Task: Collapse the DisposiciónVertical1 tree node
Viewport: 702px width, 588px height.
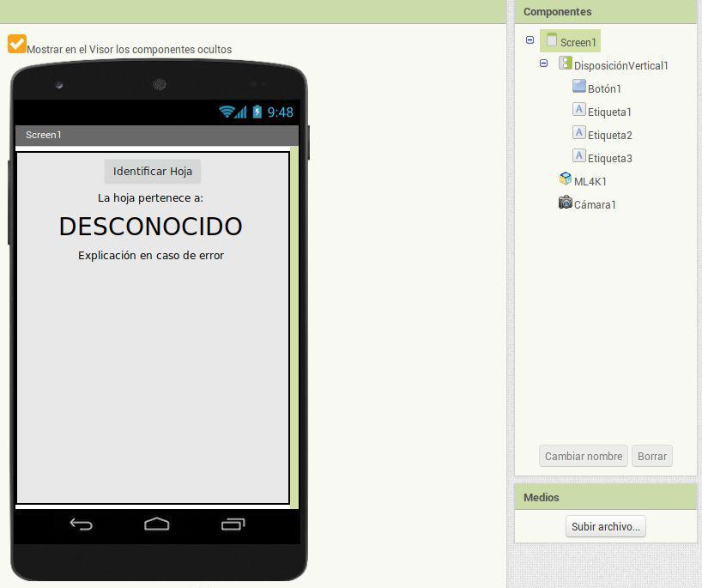Action: pos(543,64)
